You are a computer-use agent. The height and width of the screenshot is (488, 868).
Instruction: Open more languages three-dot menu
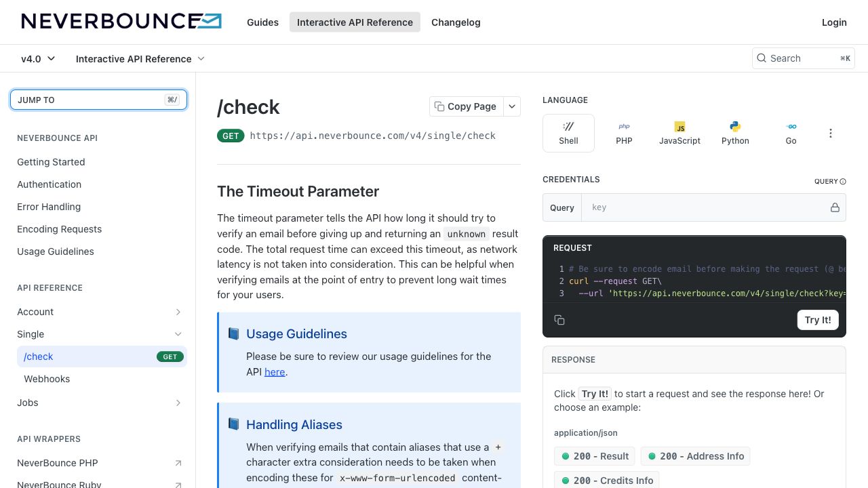tap(831, 134)
